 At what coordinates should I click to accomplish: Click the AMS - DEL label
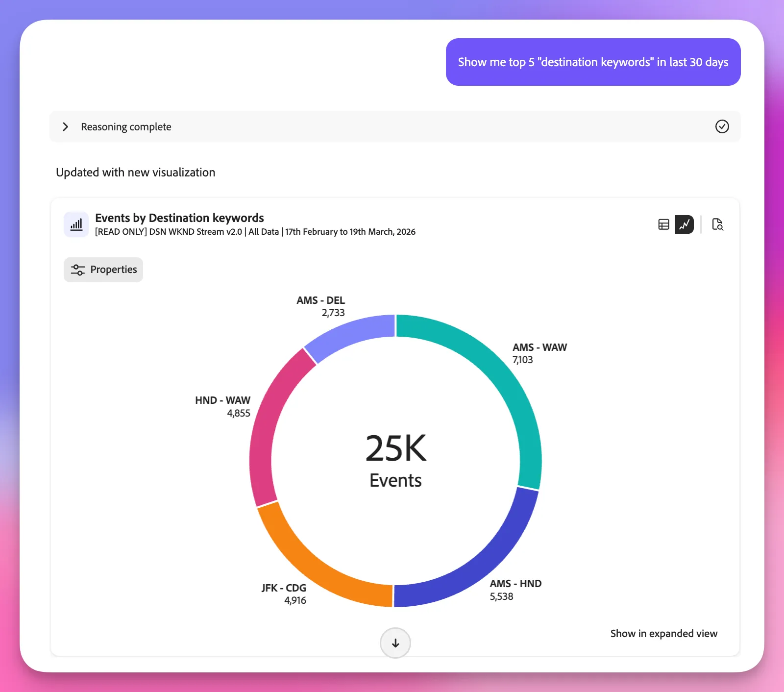point(320,300)
